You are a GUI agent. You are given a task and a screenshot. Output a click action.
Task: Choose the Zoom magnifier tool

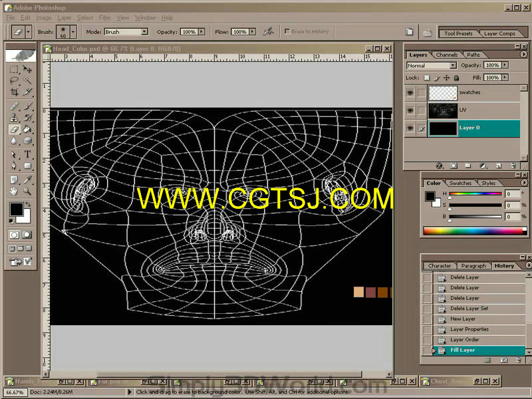click(x=27, y=192)
